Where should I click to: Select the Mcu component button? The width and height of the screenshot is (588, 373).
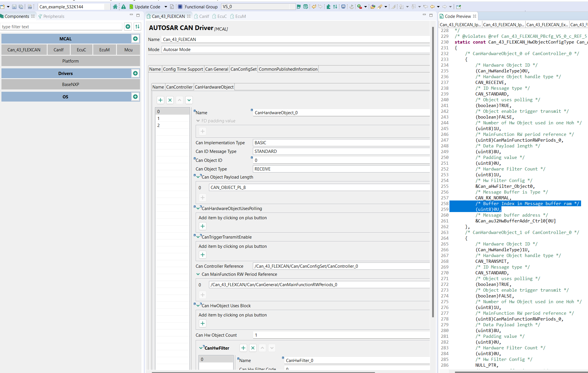coord(128,50)
